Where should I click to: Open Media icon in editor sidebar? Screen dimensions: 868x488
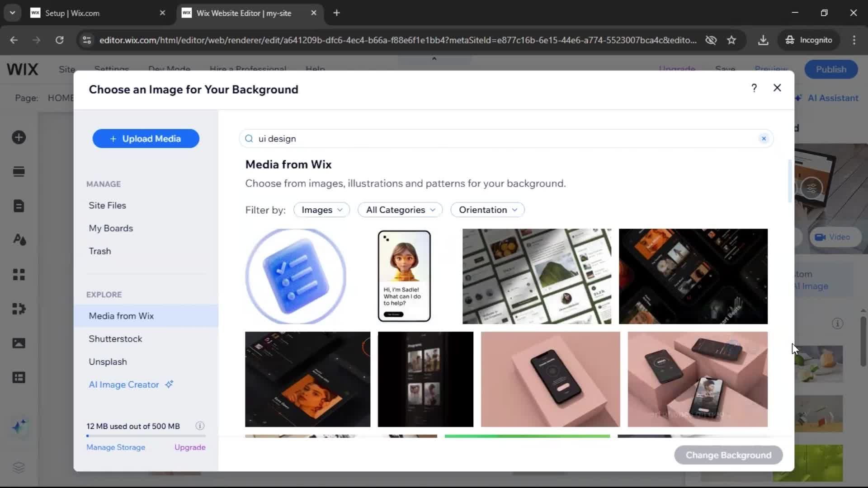pyautogui.click(x=19, y=343)
